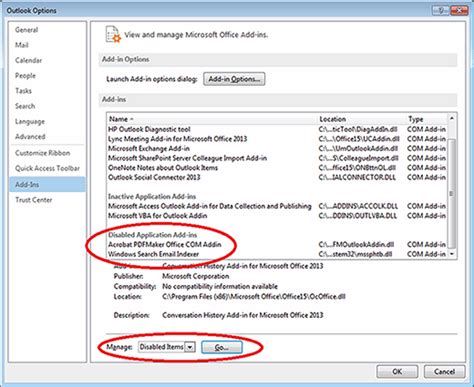
Task: Click the Disabled Application Add-ins group heading
Action: [153, 235]
